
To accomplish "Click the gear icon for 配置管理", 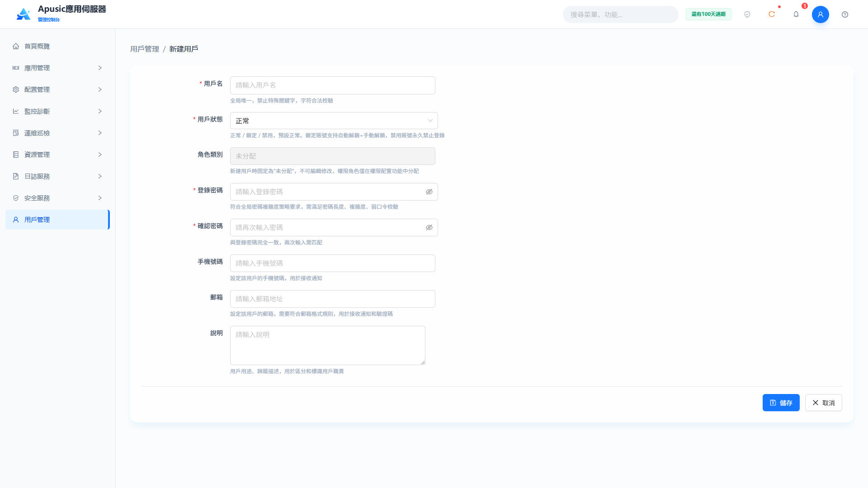I will (16, 89).
